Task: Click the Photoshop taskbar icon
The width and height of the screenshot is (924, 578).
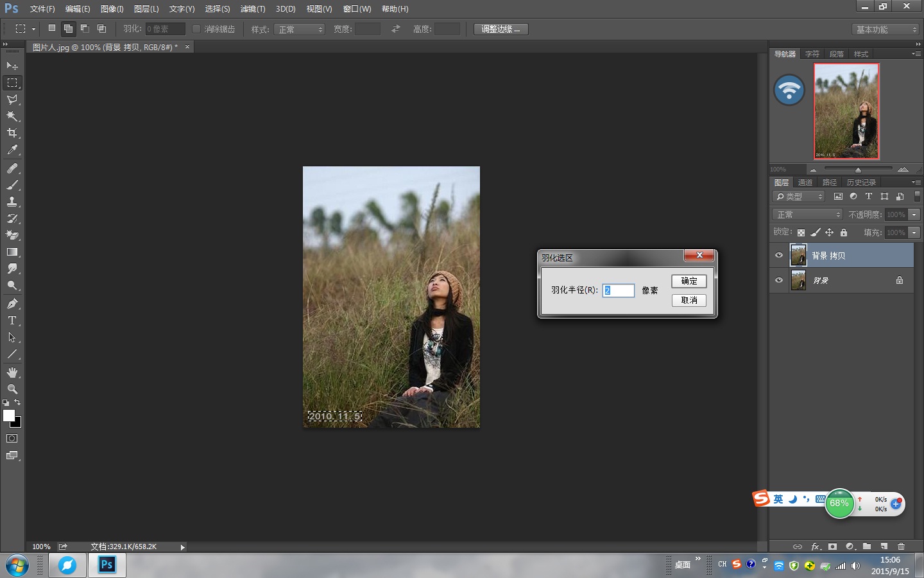Action: pos(107,565)
